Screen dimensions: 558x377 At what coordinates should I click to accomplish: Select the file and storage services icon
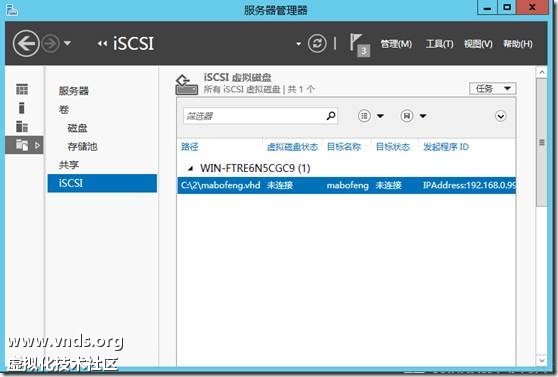click(x=22, y=145)
